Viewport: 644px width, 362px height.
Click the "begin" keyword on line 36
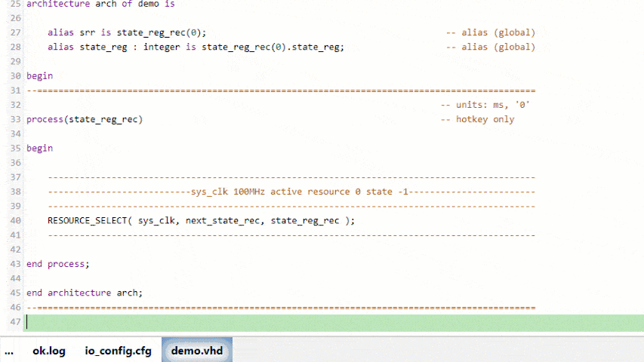(x=39, y=149)
